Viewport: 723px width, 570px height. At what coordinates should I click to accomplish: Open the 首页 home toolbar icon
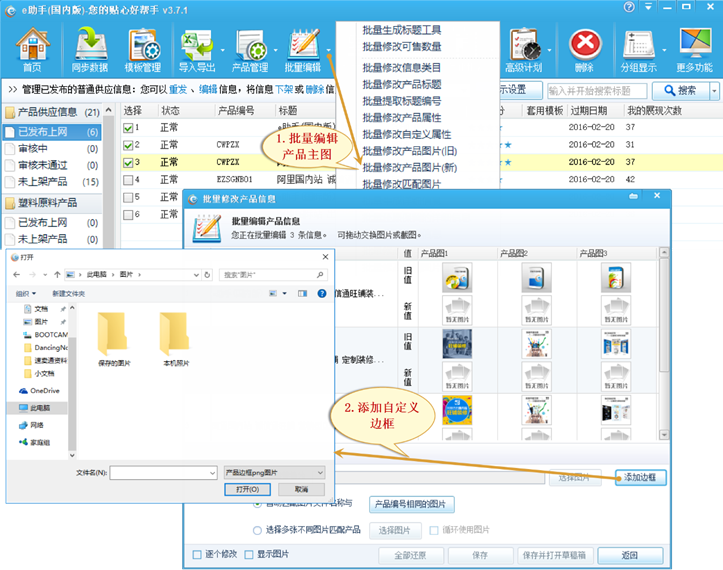[x=32, y=50]
